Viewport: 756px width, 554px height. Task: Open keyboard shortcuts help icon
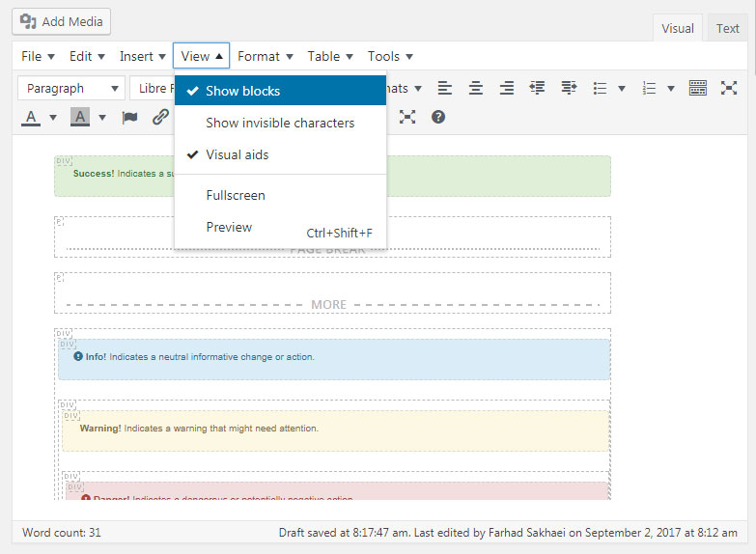tap(438, 117)
